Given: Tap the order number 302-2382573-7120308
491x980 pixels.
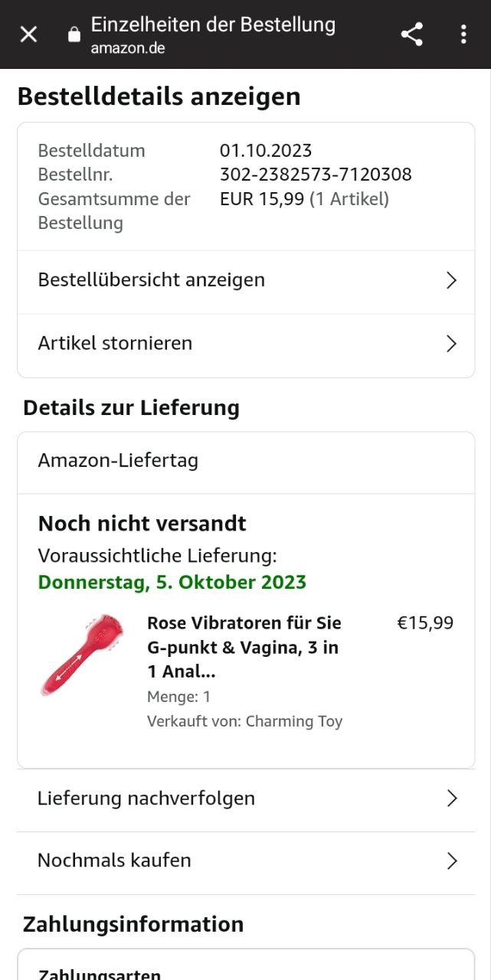Looking at the screenshot, I should point(316,175).
